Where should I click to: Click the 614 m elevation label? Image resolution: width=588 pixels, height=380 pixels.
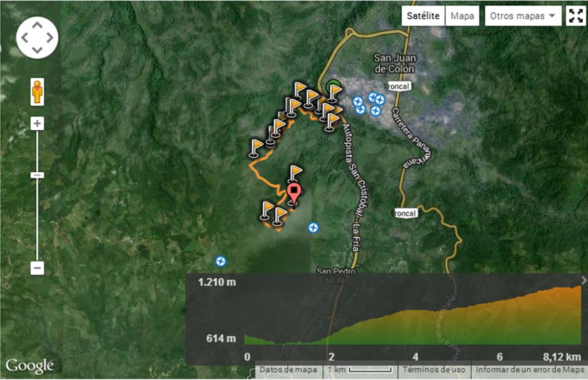[x=221, y=338]
